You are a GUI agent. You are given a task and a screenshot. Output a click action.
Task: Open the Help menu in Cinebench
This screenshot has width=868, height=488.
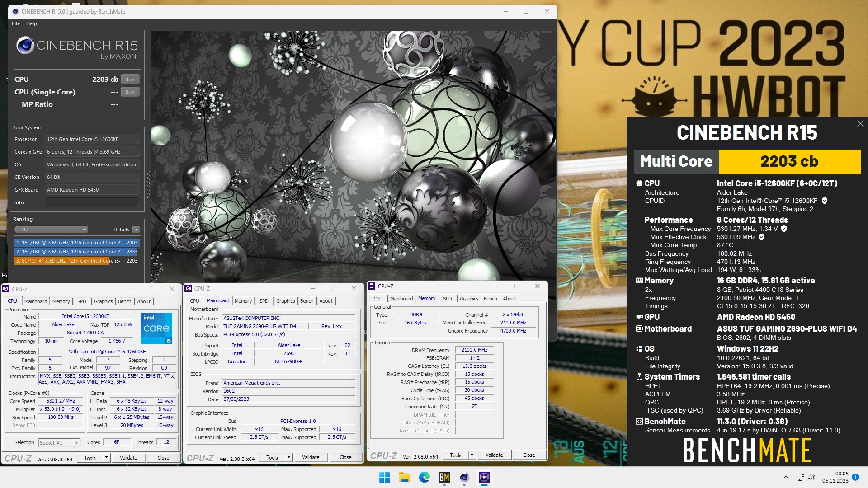32,23
